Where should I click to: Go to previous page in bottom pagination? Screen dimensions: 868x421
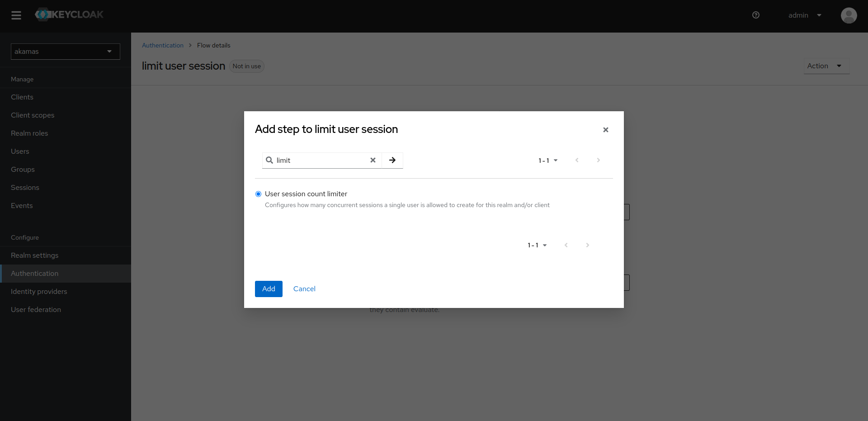pos(566,245)
